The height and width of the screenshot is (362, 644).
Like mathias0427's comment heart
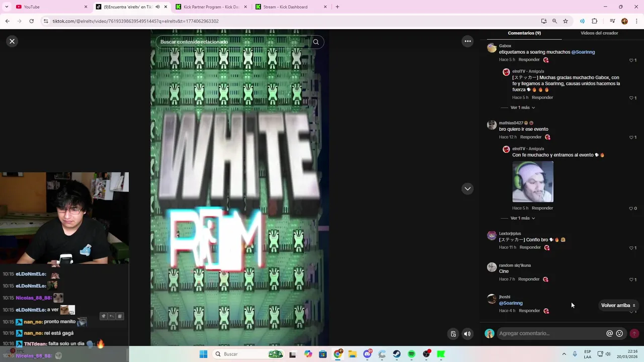(x=632, y=137)
